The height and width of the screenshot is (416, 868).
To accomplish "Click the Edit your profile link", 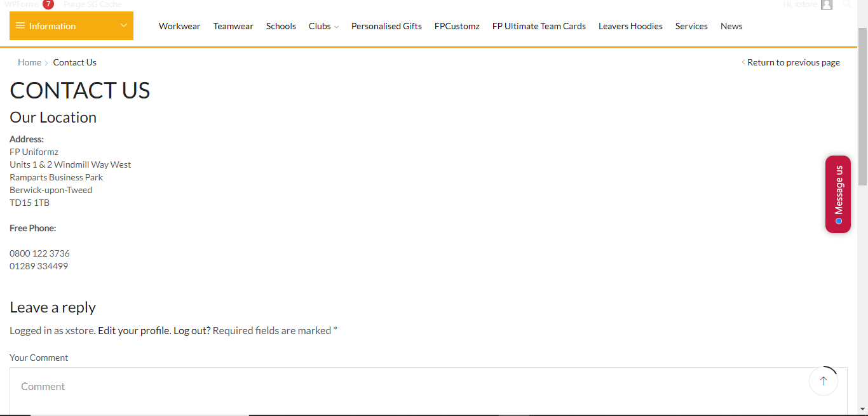I will click(x=134, y=330).
